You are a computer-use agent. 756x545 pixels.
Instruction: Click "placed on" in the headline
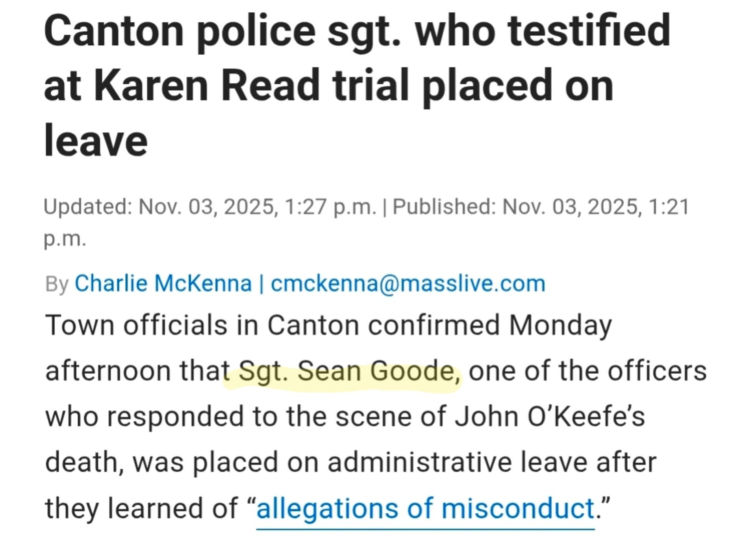[517, 86]
